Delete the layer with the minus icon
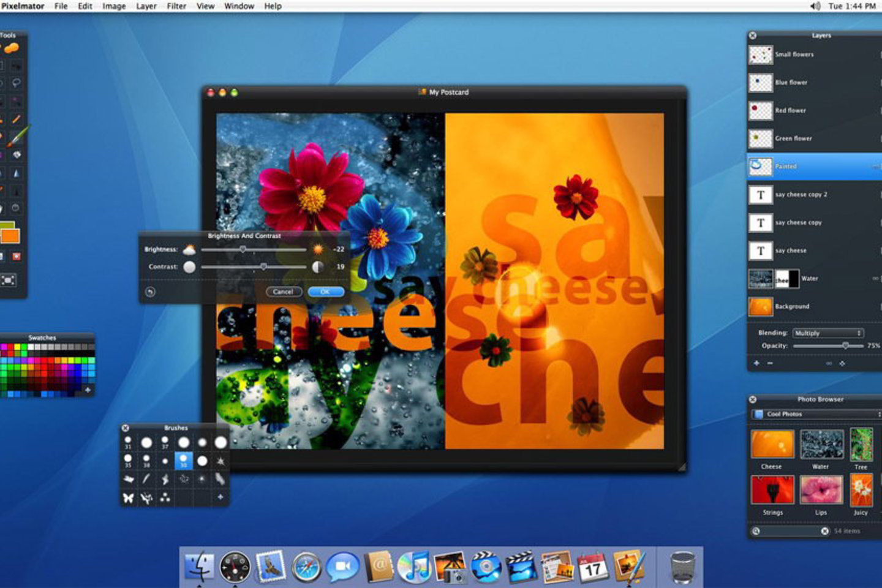Screen dimensions: 882x588 (770, 363)
